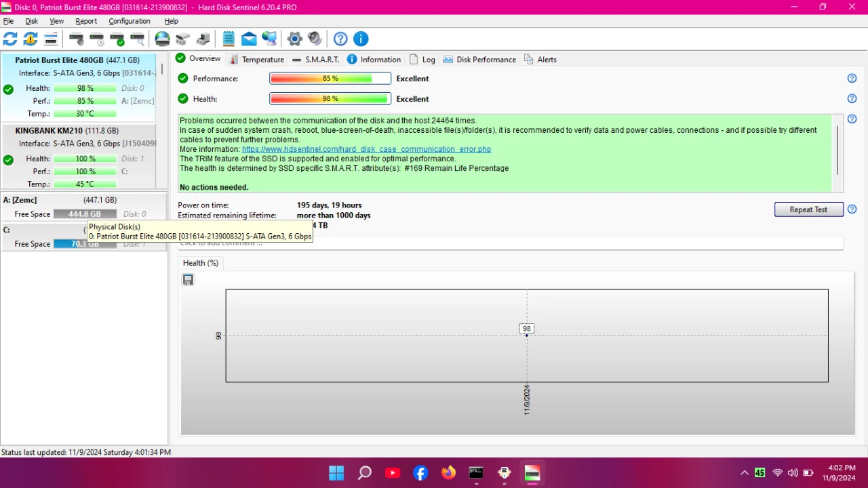The width and height of the screenshot is (868, 488).
Task: Open the hdsentinel communication error link
Action: tap(366, 149)
